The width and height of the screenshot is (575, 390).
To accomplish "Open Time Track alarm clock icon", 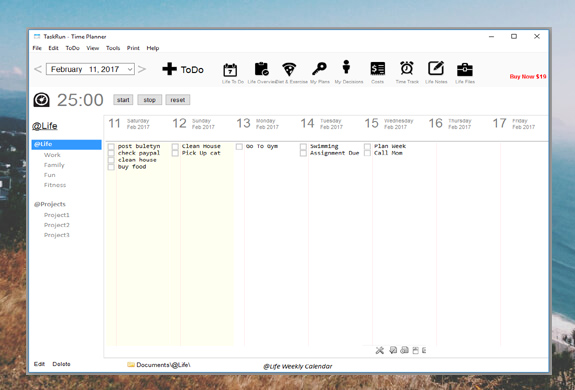I will click(x=407, y=68).
